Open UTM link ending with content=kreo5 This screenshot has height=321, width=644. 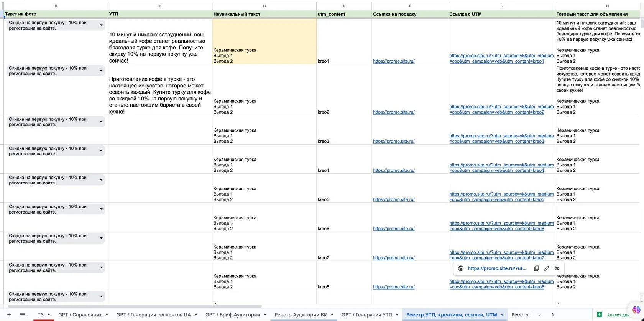click(x=501, y=197)
